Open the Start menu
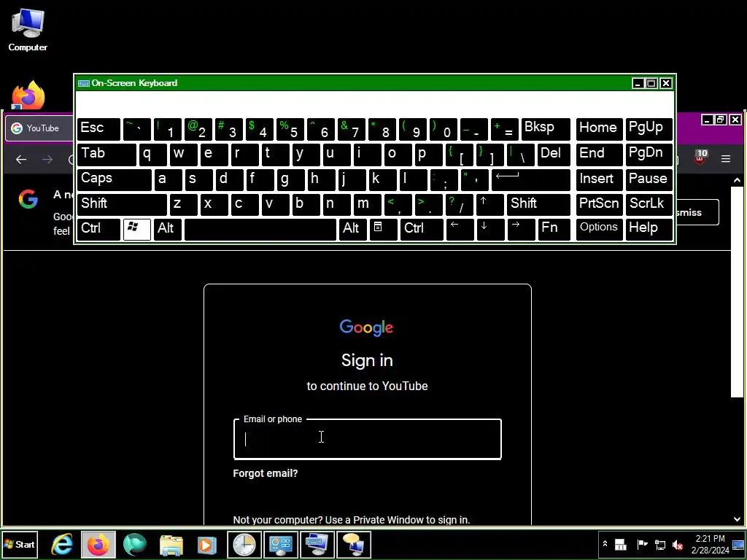Screen dimensions: 747x560 coord(20,544)
